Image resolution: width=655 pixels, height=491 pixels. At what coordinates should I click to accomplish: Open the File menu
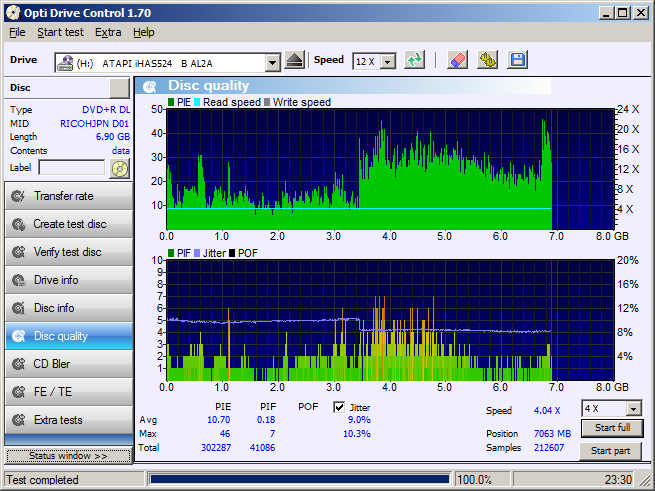click(17, 32)
